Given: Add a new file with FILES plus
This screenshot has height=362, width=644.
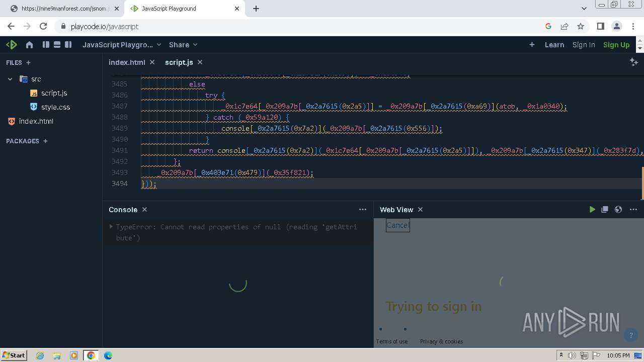Looking at the screenshot, I should point(28,63).
